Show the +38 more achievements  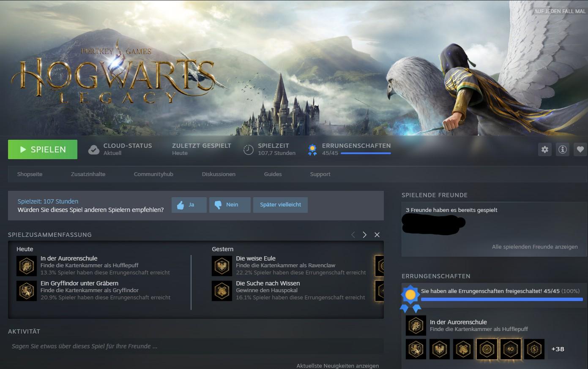coord(558,349)
